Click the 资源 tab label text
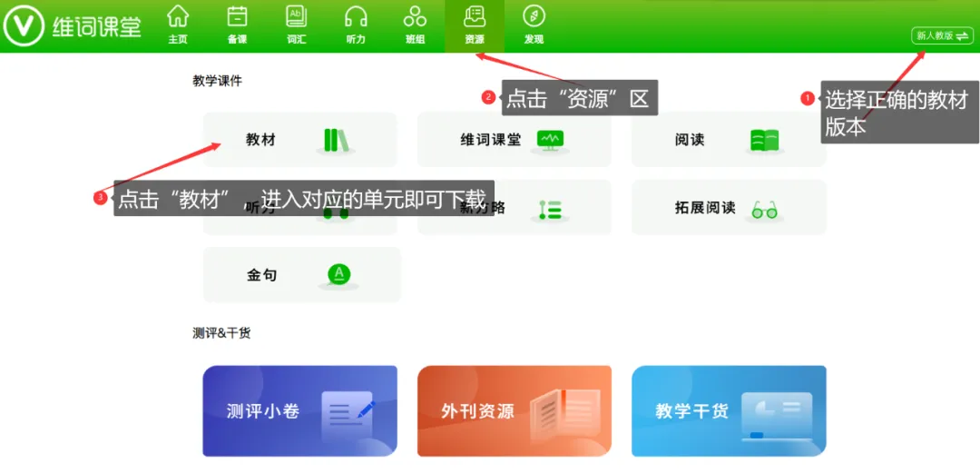 point(475,39)
